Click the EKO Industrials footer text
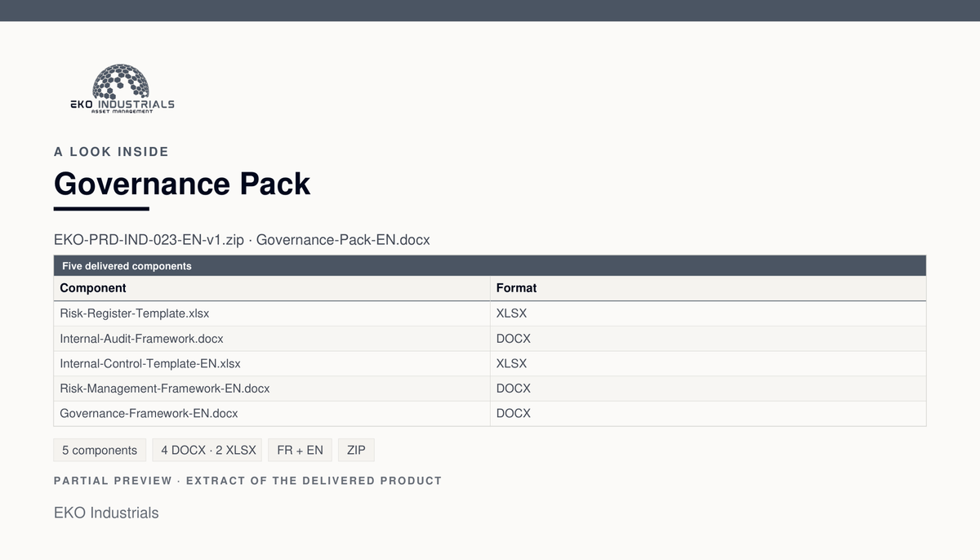Screen dimensions: 980x560 click(x=106, y=513)
